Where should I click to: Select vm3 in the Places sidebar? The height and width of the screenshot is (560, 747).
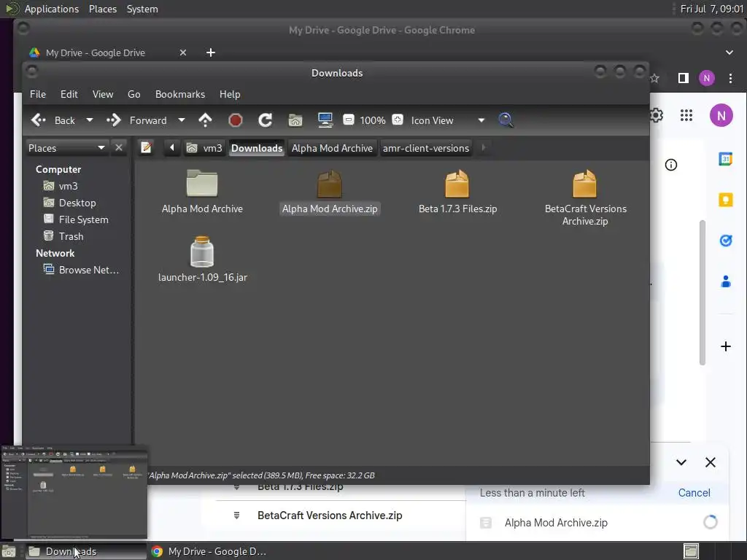[61, 186]
